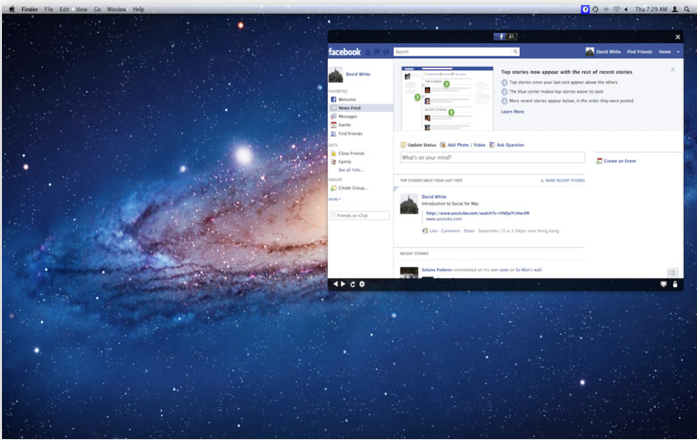This screenshot has height=440, width=697.
Task: Open Messages in the sidebar
Action: (348, 116)
